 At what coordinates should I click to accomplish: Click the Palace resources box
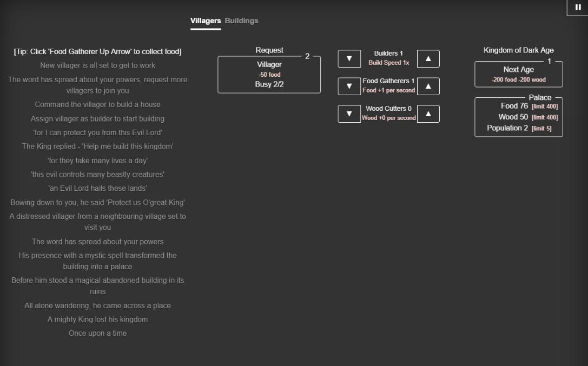(x=518, y=117)
